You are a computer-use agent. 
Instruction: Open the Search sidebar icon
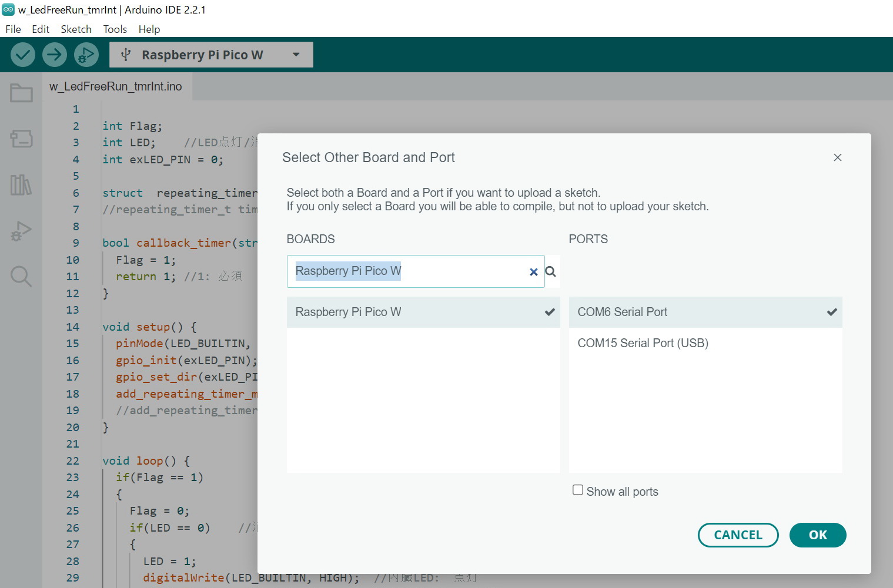21,276
